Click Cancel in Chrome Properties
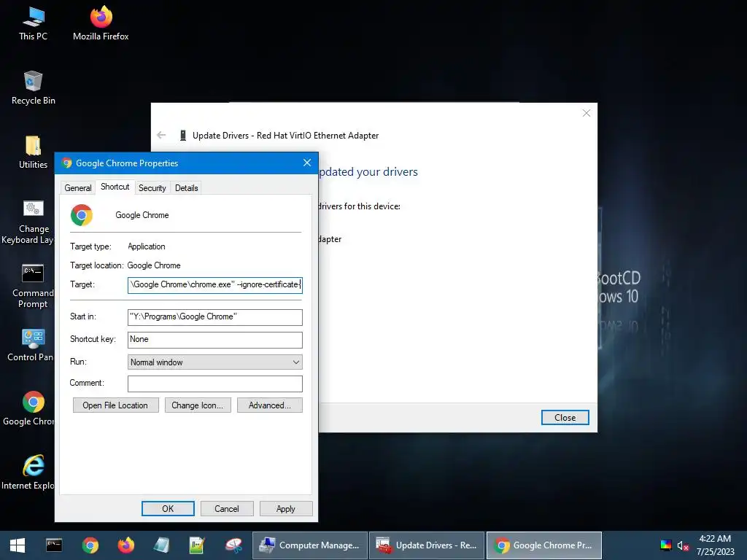747x560 pixels. 227,508
